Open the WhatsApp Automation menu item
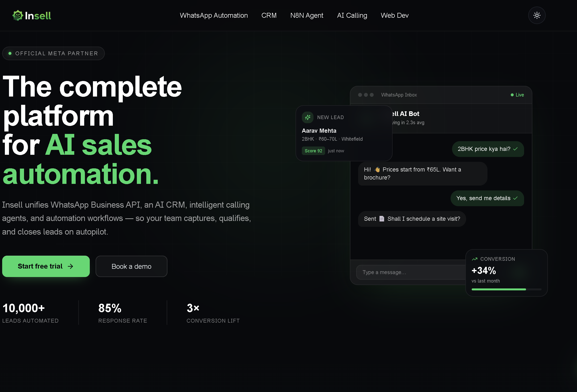This screenshot has height=392, width=577. 214,15
